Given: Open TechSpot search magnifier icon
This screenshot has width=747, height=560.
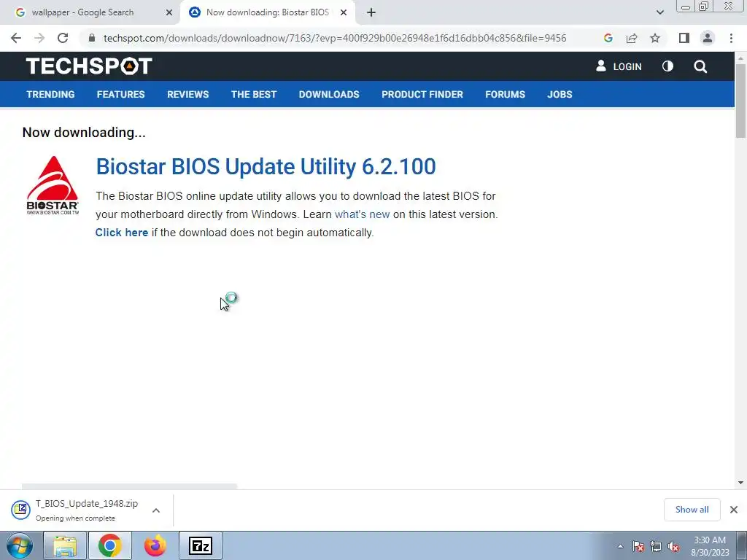Looking at the screenshot, I should tap(700, 66).
